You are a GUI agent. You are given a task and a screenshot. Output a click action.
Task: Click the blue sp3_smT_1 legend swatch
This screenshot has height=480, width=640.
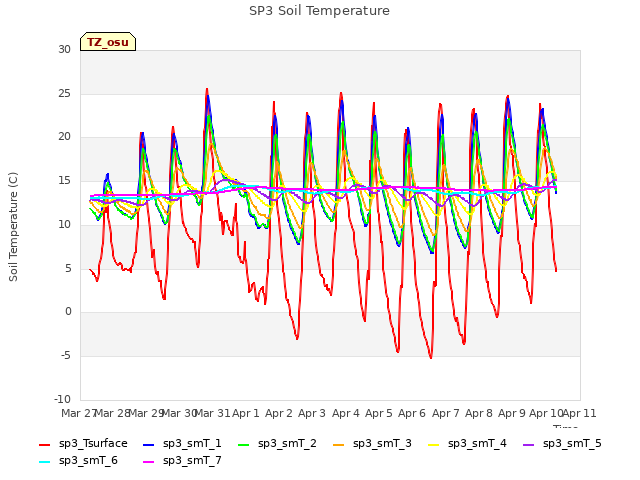149,444
